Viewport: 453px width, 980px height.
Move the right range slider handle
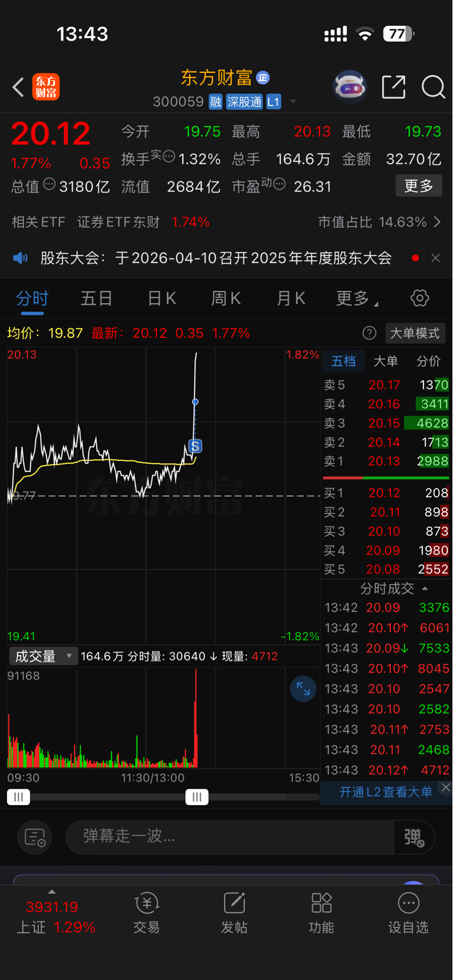pos(197,797)
